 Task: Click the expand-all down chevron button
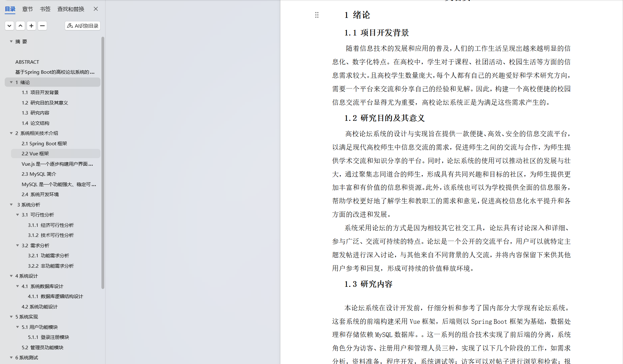(x=9, y=26)
